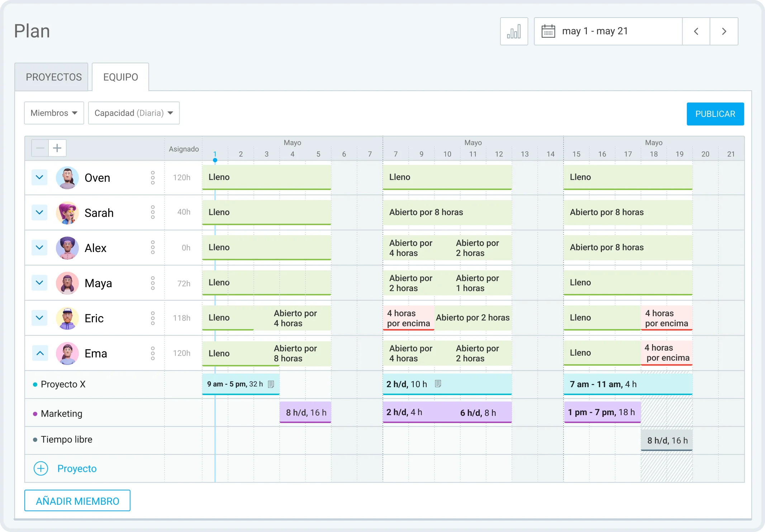Image resolution: width=765 pixels, height=532 pixels.
Task: Click Eric's avatar
Action: click(67, 318)
